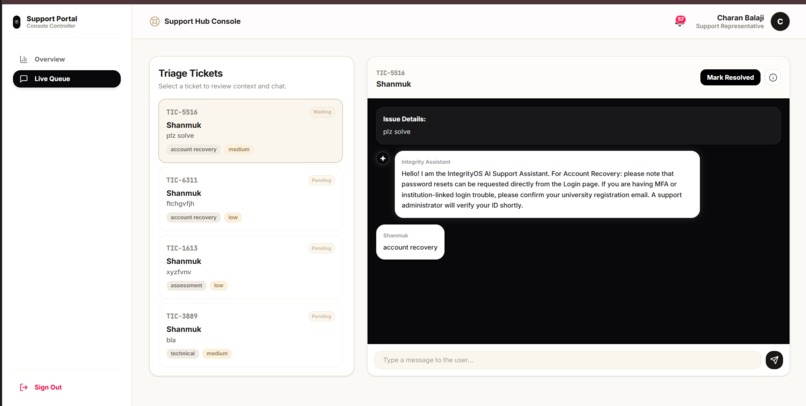Click the account recovery tag on TIC-5516

tap(193, 150)
